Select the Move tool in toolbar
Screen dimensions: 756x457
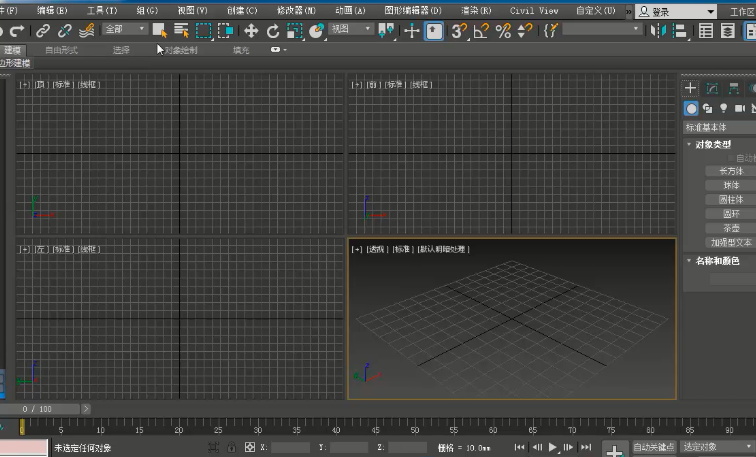[251, 31]
